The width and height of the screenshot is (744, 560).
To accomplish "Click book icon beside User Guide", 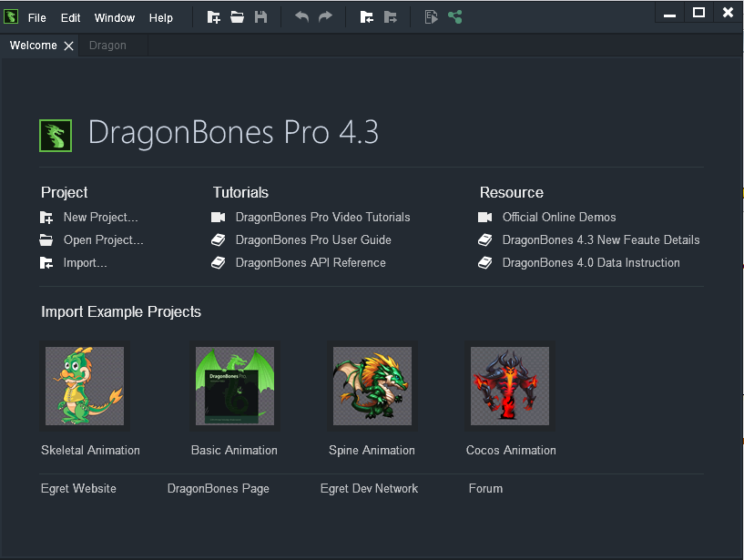I will click(219, 240).
